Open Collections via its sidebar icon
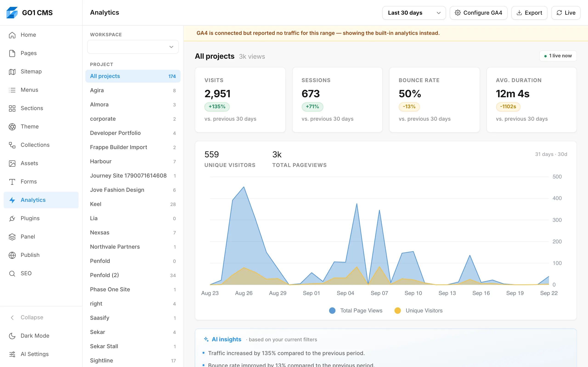588x367 pixels. pyautogui.click(x=12, y=145)
